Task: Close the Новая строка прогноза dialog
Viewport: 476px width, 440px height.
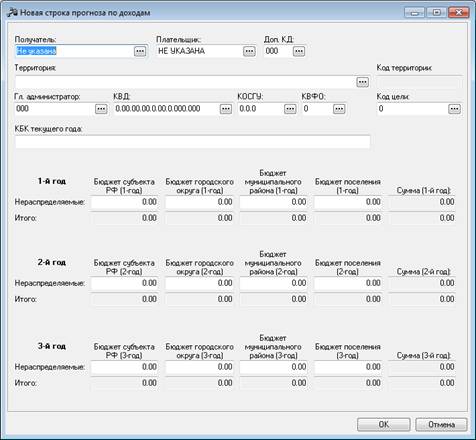Action: point(459,13)
